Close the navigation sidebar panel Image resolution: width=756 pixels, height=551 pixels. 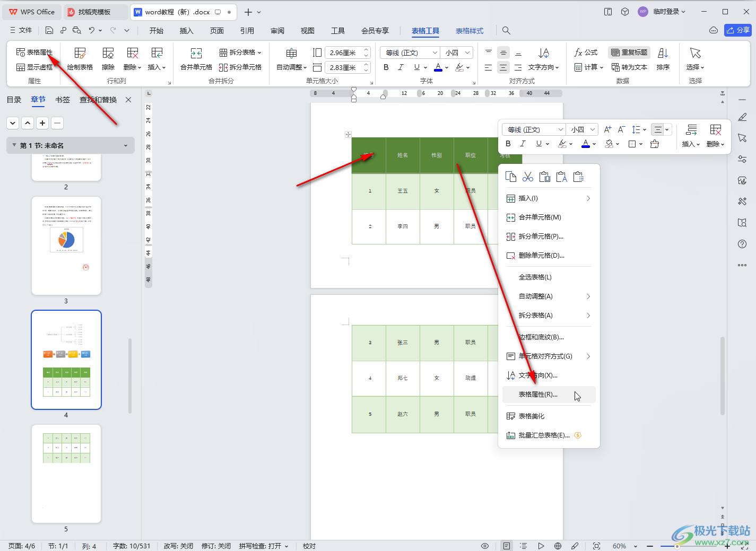point(128,100)
